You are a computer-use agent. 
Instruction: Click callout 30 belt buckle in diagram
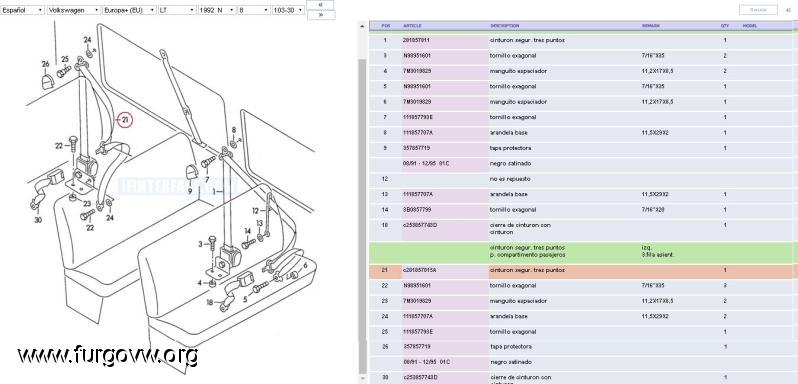[38, 220]
